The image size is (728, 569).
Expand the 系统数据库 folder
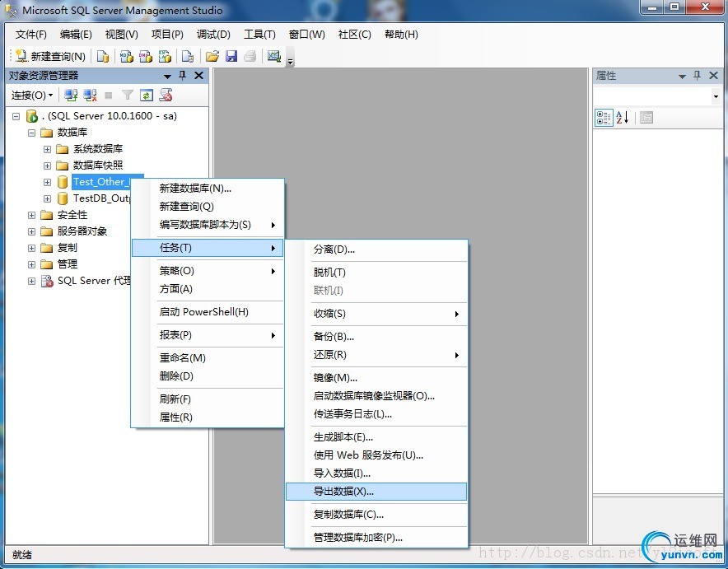click(48, 149)
